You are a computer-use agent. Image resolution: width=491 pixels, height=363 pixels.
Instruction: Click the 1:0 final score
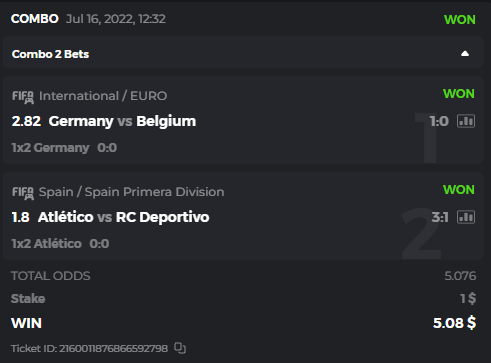point(439,121)
